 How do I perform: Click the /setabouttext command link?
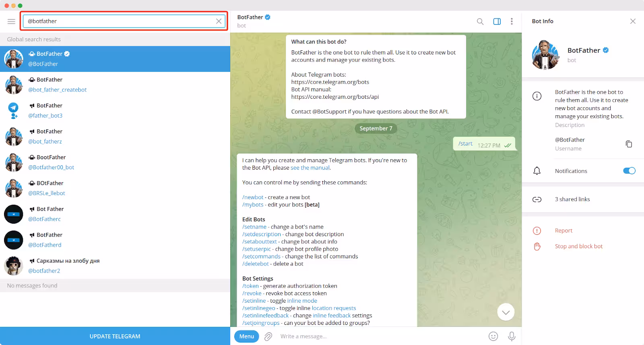pos(260,242)
